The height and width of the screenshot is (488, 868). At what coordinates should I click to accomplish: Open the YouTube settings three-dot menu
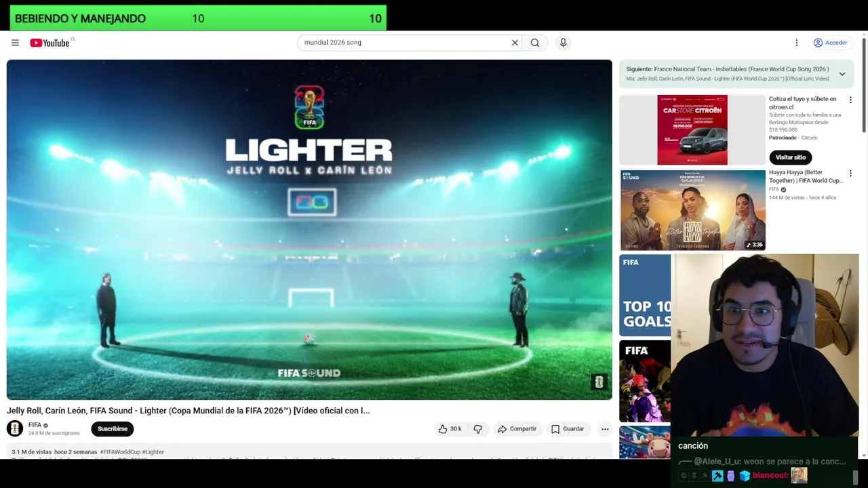point(797,43)
